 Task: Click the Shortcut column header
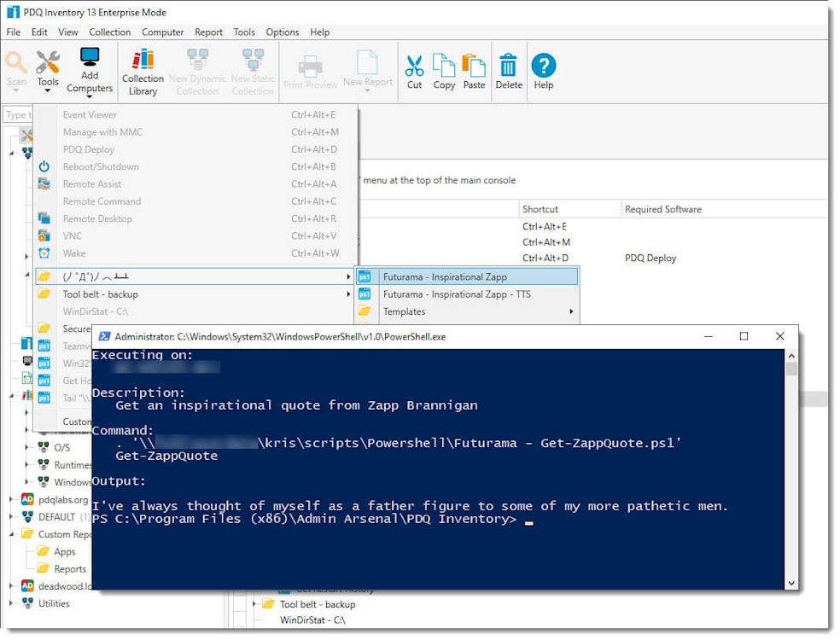pyautogui.click(x=569, y=209)
